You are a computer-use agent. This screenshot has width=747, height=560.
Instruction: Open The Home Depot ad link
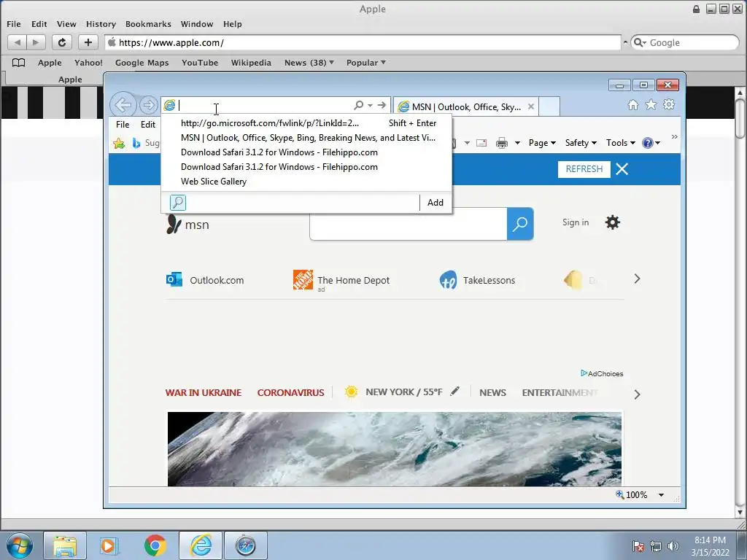point(341,280)
